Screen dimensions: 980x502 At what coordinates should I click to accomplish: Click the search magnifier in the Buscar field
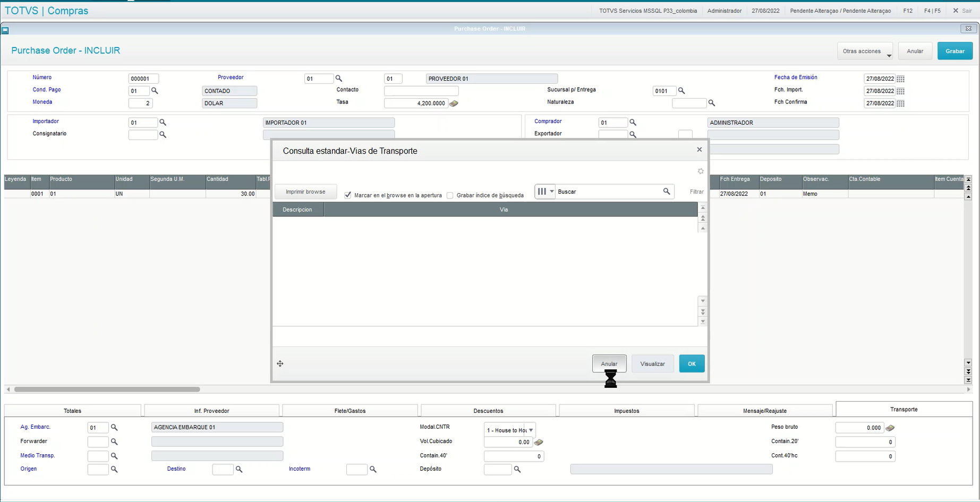point(667,191)
